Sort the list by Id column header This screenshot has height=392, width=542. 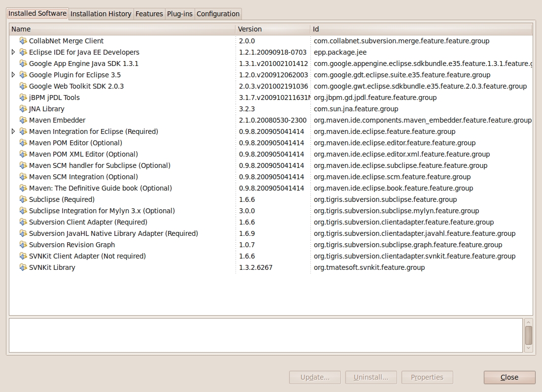click(x=421, y=30)
